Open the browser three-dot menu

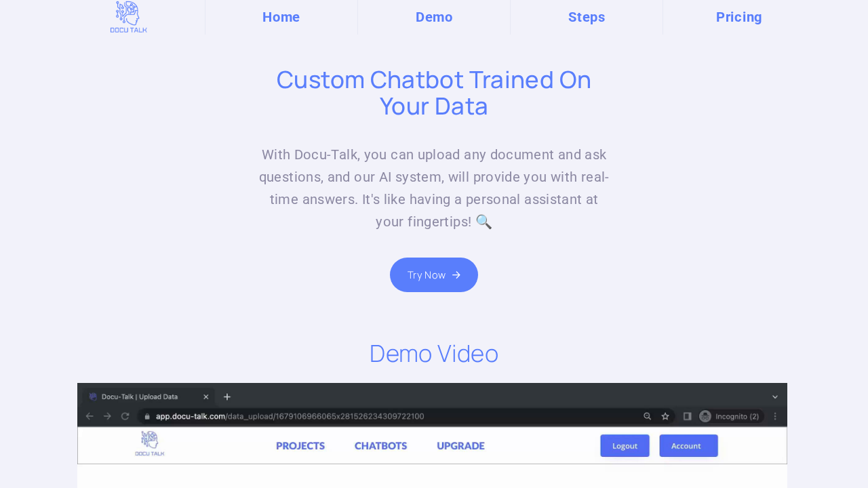coord(775,416)
